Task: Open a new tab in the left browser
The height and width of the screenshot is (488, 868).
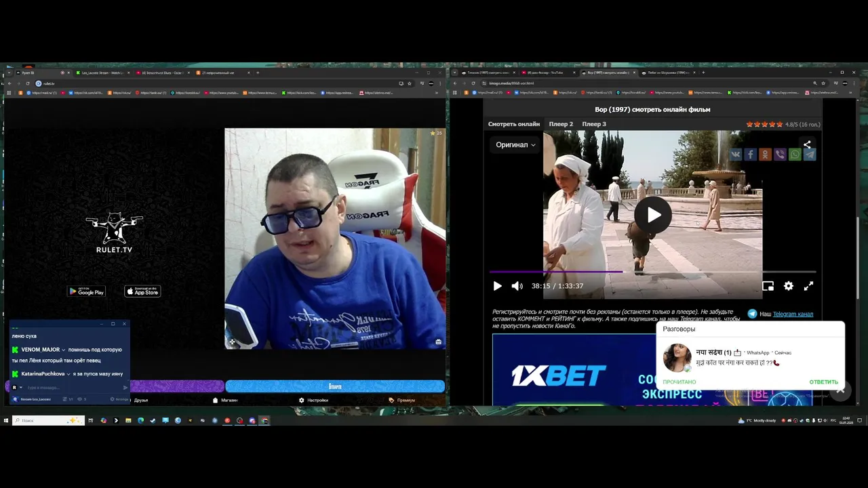Action: click(x=258, y=73)
